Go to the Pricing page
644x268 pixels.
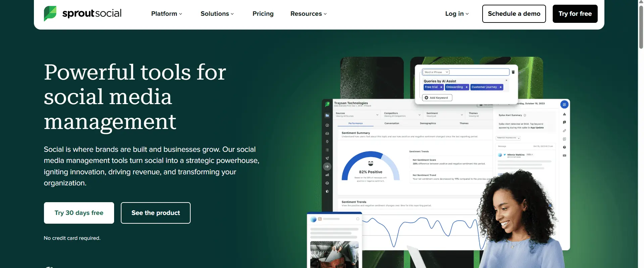pyautogui.click(x=263, y=14)
